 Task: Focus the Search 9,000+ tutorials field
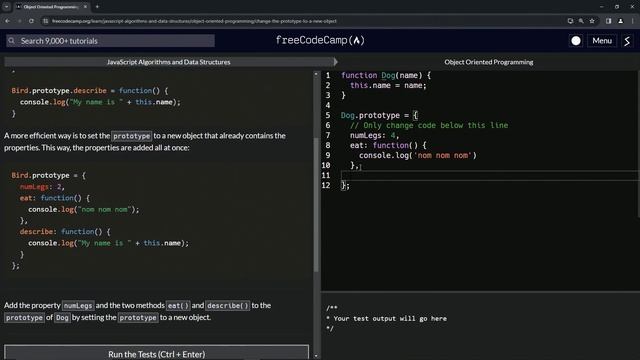110,41
